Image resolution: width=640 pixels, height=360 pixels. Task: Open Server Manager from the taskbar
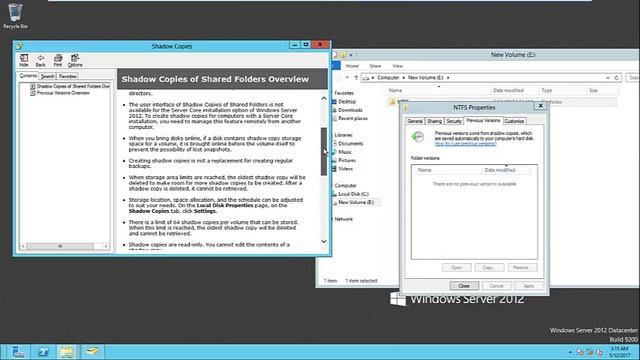(x=18, y=352)
